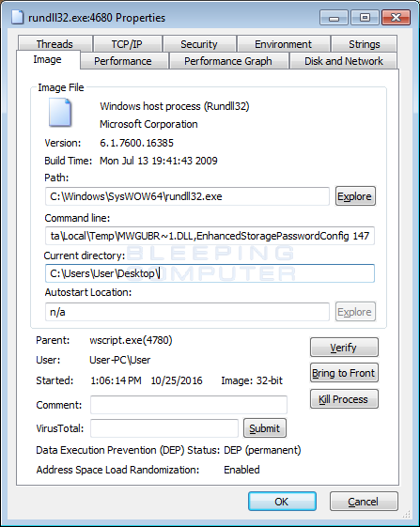Click the Kill Process button
Image resolution: width=420 pixels, height=527 pixels.
click(x=344, y=399)
